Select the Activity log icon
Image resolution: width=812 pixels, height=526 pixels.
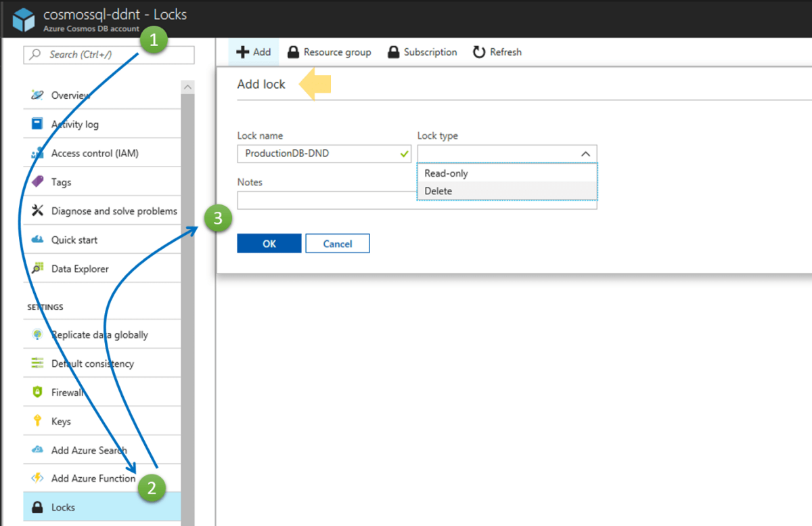38,124
